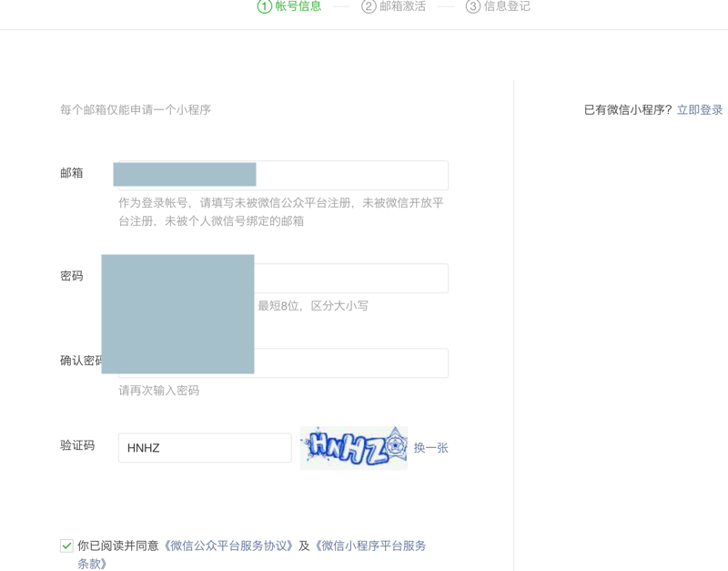The height and width of the screenshot is (571, 728).
Task: Click the HNHZ captcha image
Action: coord(354,447)
